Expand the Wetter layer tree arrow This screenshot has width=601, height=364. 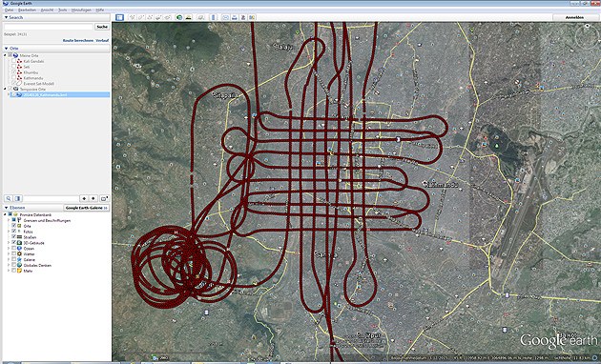(9, 253)
